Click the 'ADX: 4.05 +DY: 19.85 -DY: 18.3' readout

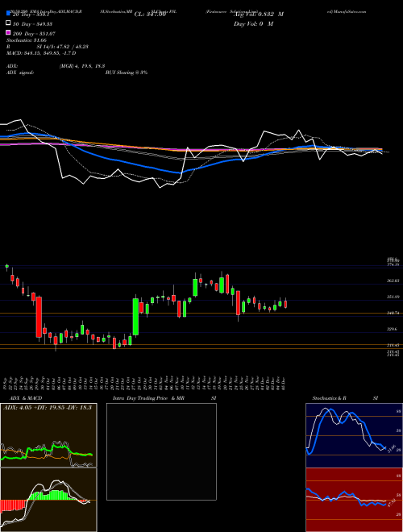tap(48, 407)
